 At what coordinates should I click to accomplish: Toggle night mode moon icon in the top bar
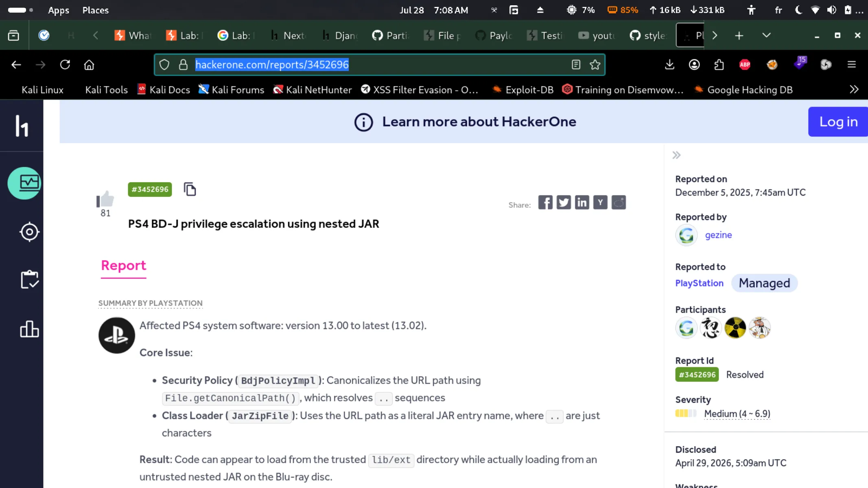pos(798,10)
